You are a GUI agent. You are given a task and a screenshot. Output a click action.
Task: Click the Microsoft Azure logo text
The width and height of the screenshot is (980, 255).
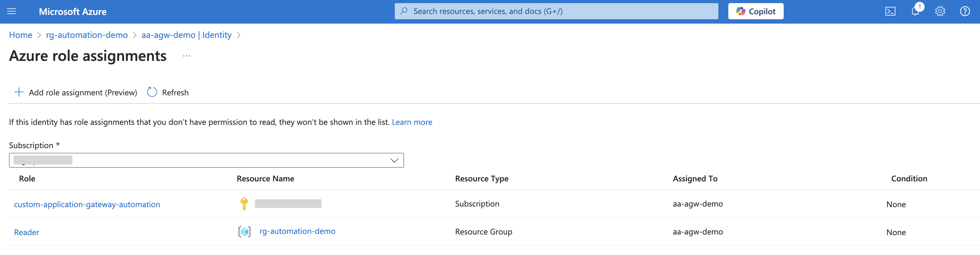[x=73, y=12]
